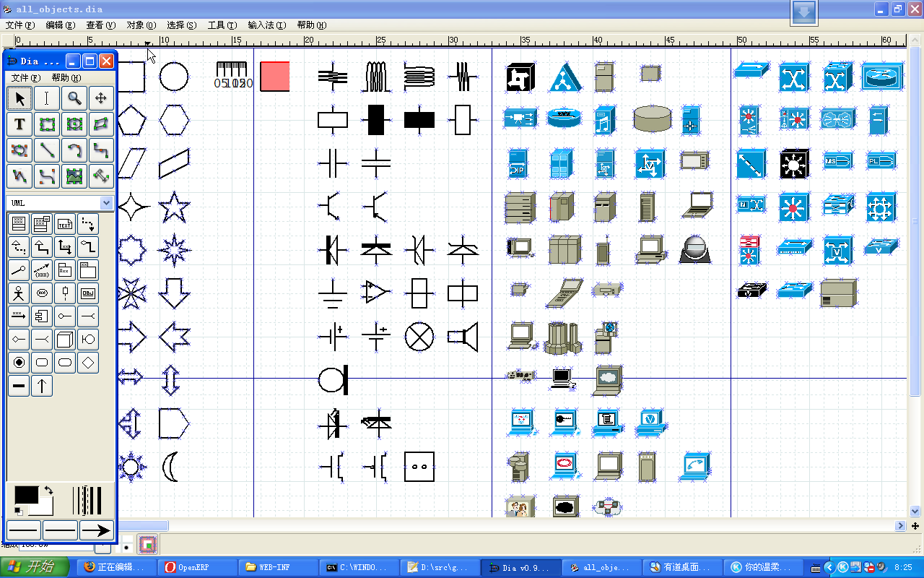This screenshot has height=578, width=924.
Task: Select the Scroll/move canvas tool
Action: pyautogui.click(x=101, y=98)
